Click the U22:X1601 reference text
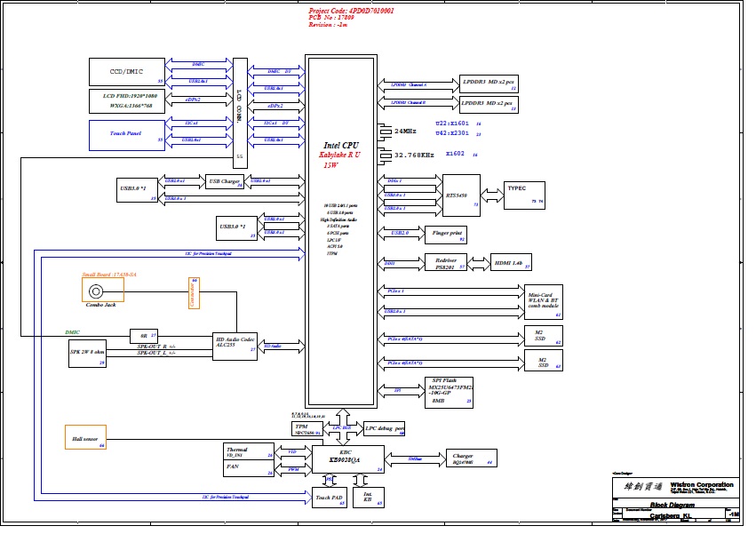 [452, 124]
